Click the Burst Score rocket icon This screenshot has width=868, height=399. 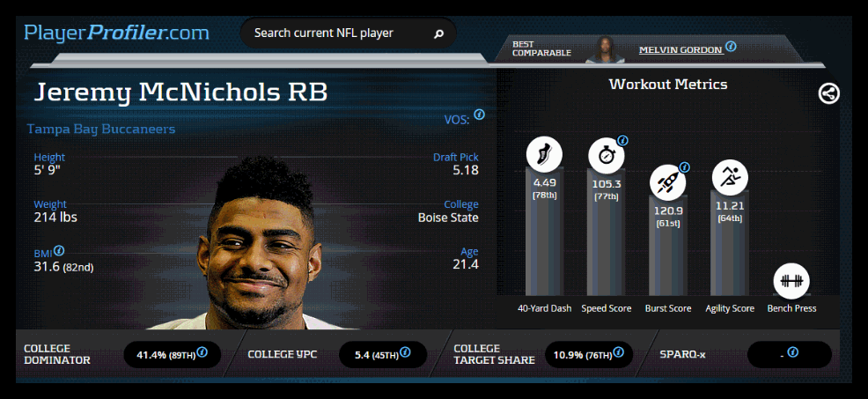pyautogui.click(x=667, y=182)
